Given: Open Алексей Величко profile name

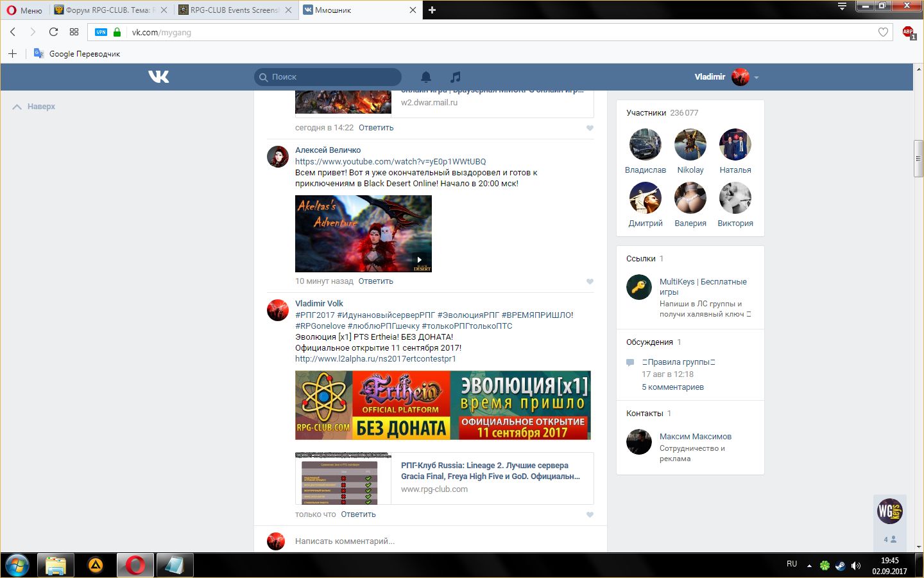Looking at the screenshot, I should pos(328,150).
